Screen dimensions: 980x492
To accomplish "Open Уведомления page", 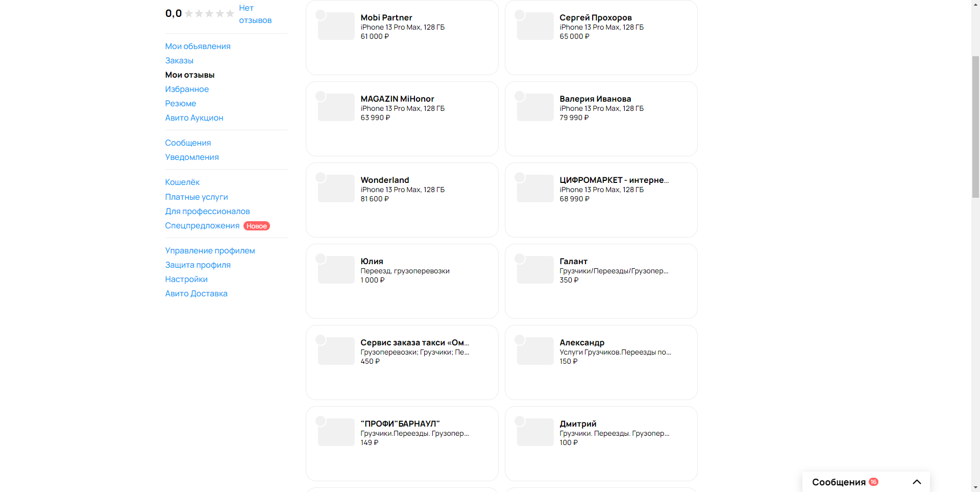I will click(192, 157).
